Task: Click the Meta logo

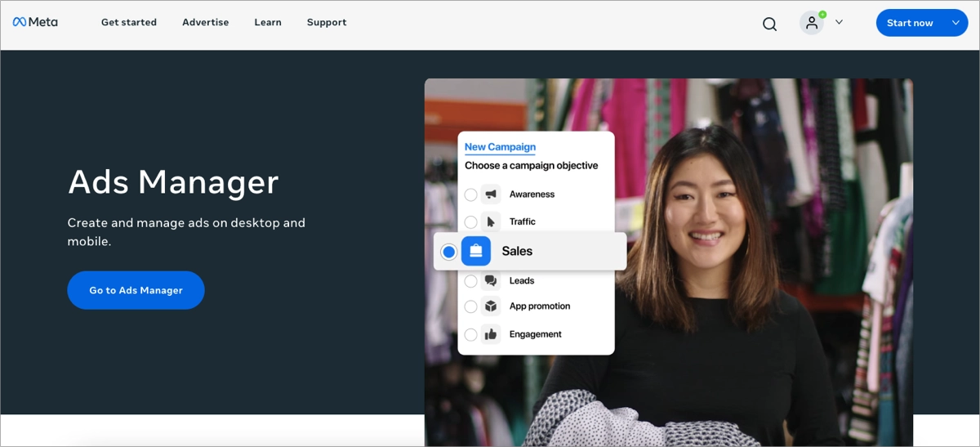Action: click(35, 22)
